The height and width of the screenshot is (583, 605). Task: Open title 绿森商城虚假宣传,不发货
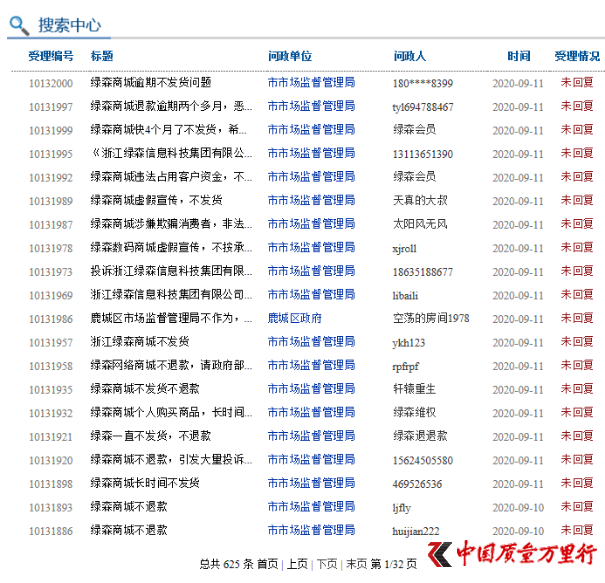156,200
